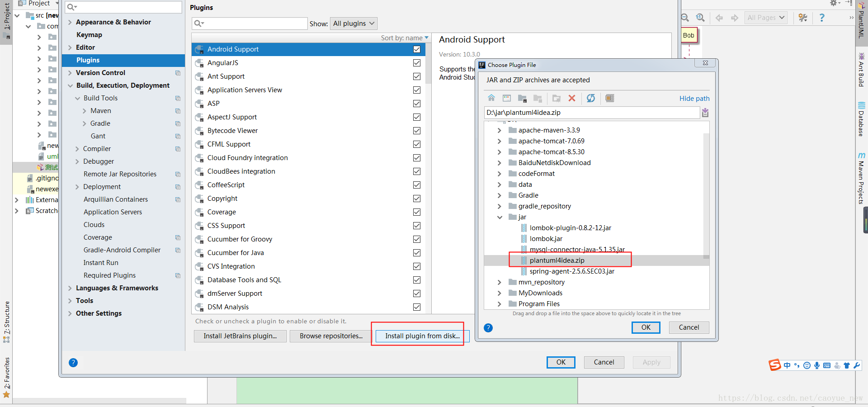The image size is (868, 407).
Task: Toggle CVS Integration plugin checkbox
Action: pyautogui.click(x=417, y=266)
